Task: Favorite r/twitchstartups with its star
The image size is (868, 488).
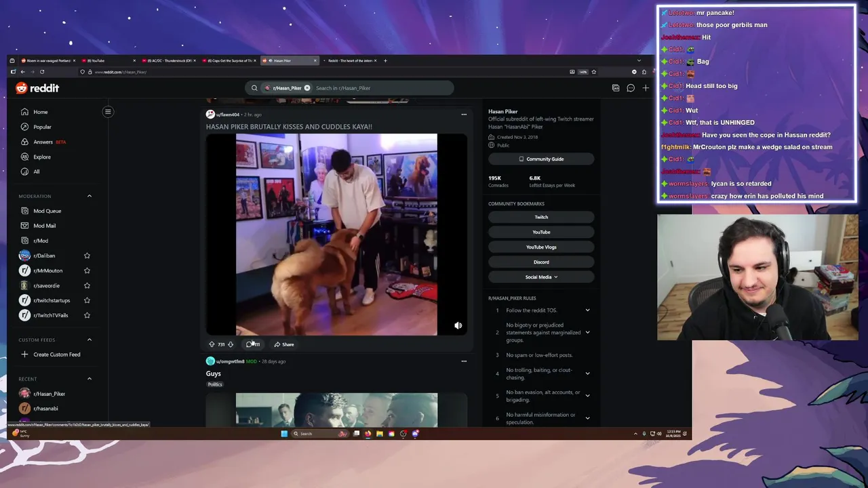Action: pos(87,300)
